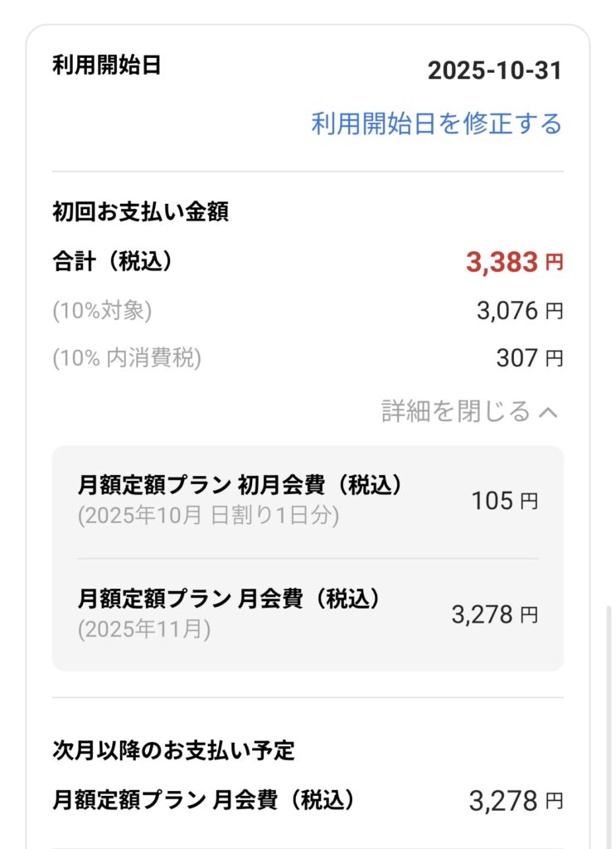Click the upward chevron beside 詳細を閉じる
616x849 pixels.
click(549, 412)
